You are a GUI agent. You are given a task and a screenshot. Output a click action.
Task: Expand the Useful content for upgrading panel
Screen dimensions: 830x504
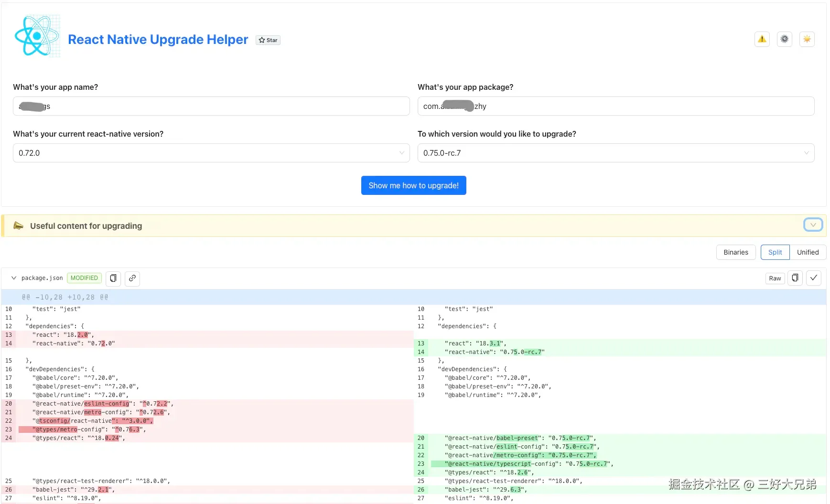(813, 225)
